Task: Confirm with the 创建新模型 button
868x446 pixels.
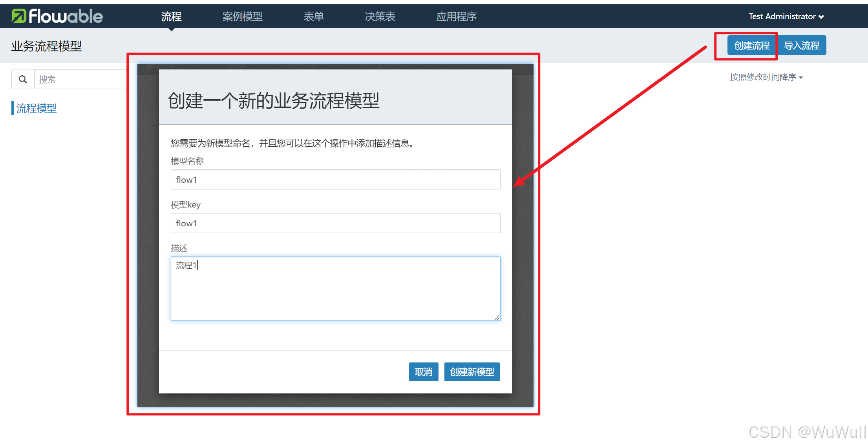Action: pos(472,372)
